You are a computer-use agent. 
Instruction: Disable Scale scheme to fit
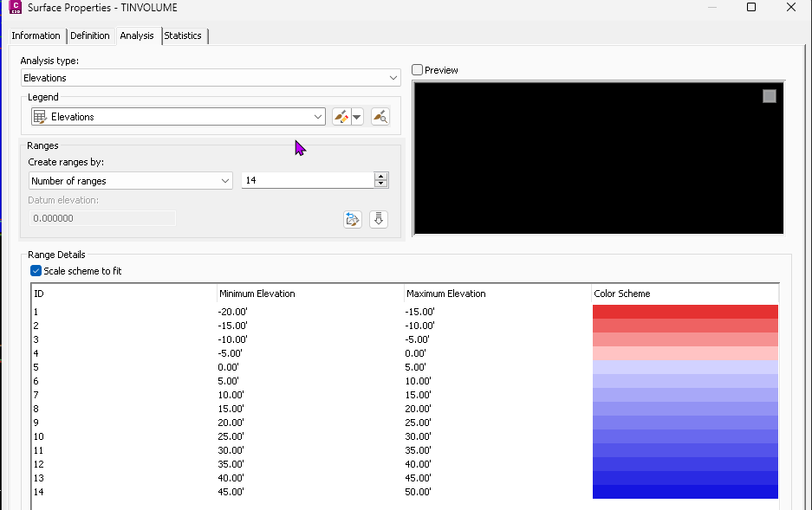click(36, 270)
